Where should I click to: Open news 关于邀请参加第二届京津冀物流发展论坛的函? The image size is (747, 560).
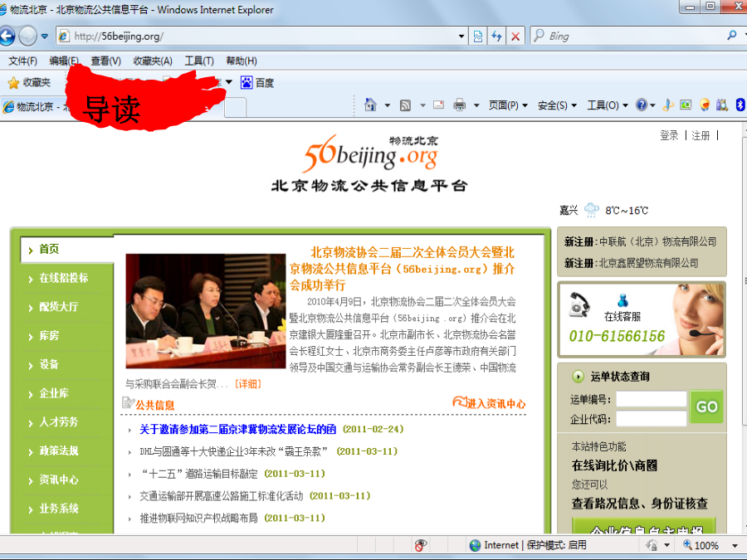coord(237,429)
